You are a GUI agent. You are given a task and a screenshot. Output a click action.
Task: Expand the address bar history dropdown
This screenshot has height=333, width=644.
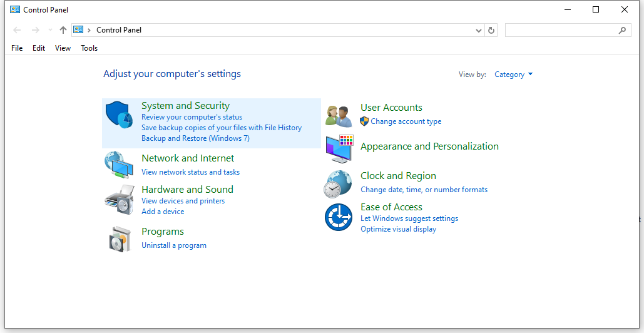(479, 30)
